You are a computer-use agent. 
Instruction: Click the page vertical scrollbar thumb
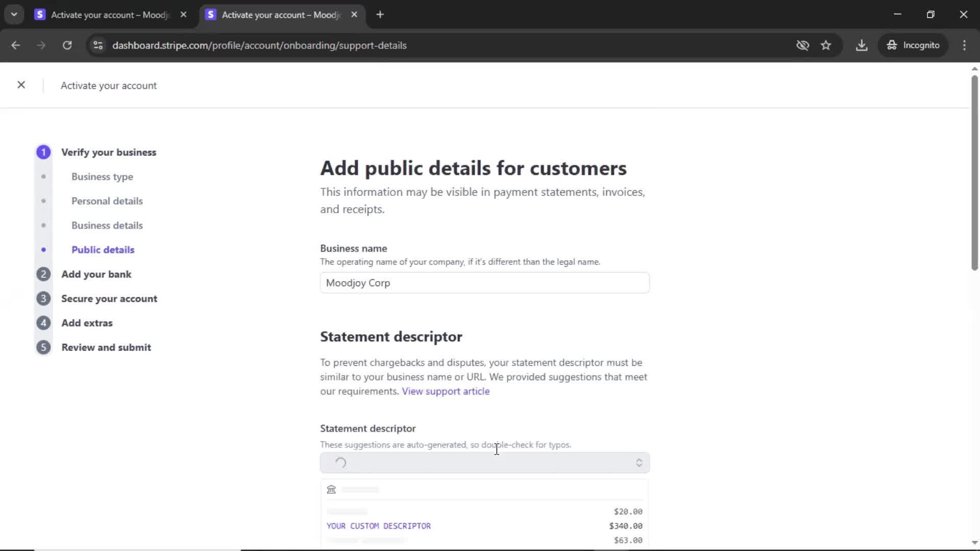[x=974, y=173]
